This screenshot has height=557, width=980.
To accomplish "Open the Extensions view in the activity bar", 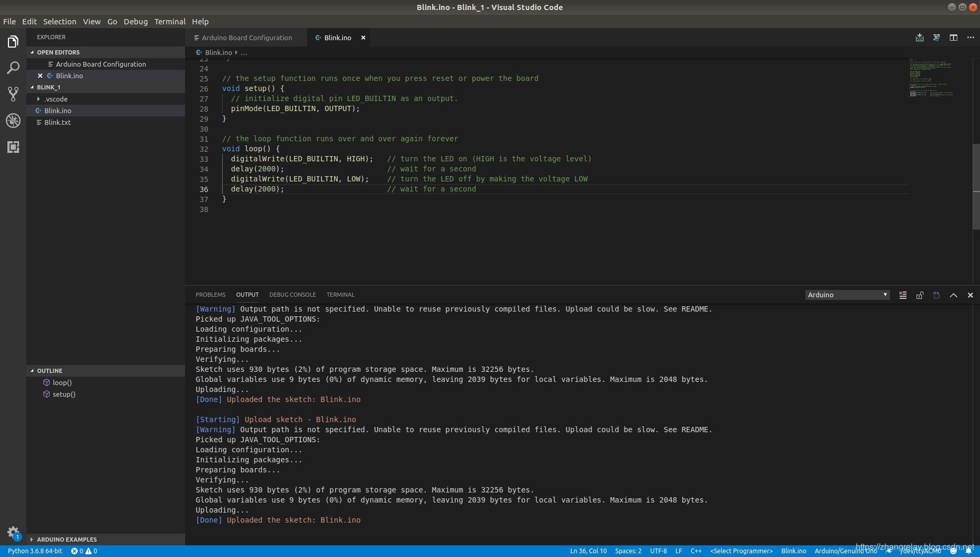I will pos(13,147).
